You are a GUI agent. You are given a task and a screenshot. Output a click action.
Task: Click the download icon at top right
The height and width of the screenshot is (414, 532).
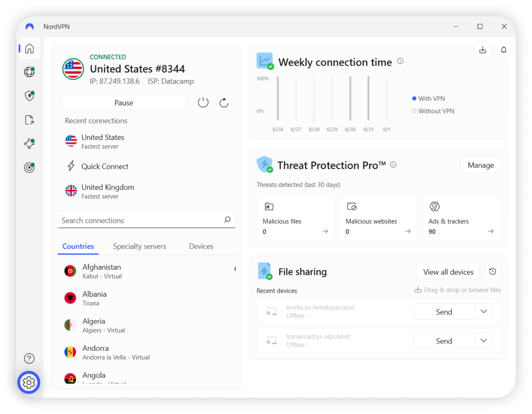tap(483, 50)
